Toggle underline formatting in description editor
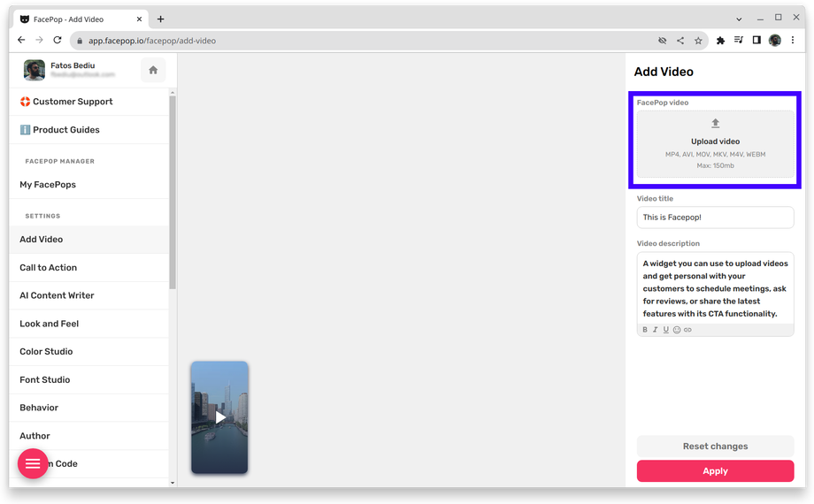Viewport: 814px width, 504px height. 666,330
